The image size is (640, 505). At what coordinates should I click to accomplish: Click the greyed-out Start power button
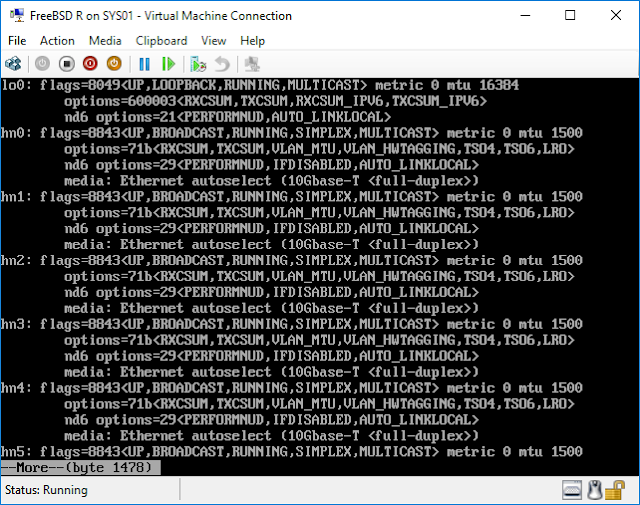[x=42, y=64]
